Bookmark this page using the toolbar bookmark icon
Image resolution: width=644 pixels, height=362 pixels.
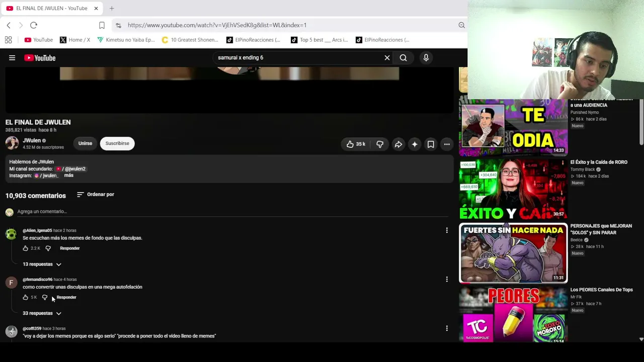[x=102, y=25]
